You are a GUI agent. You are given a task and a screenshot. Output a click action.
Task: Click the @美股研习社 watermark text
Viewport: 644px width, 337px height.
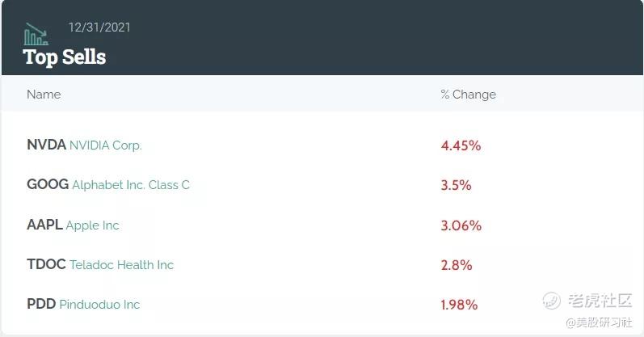(x=599, y=322)
